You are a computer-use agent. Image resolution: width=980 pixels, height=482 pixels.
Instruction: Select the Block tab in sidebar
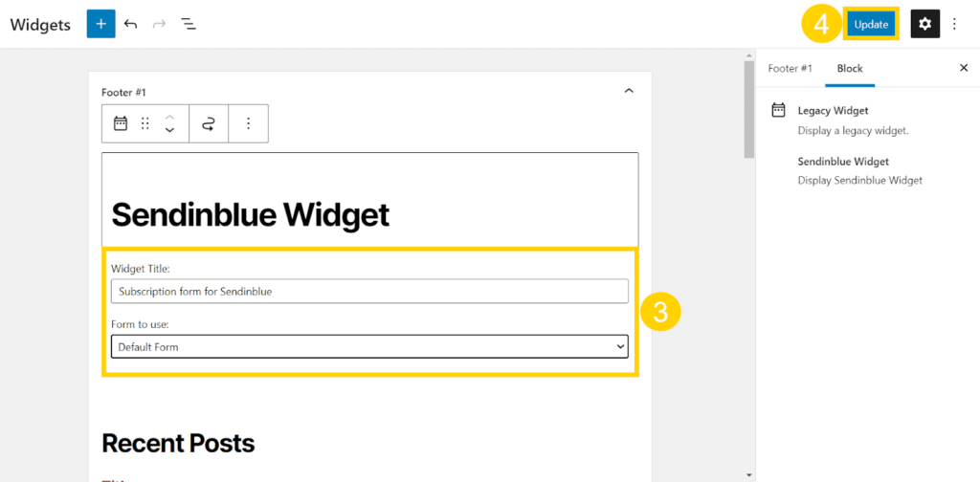point(850,69)
